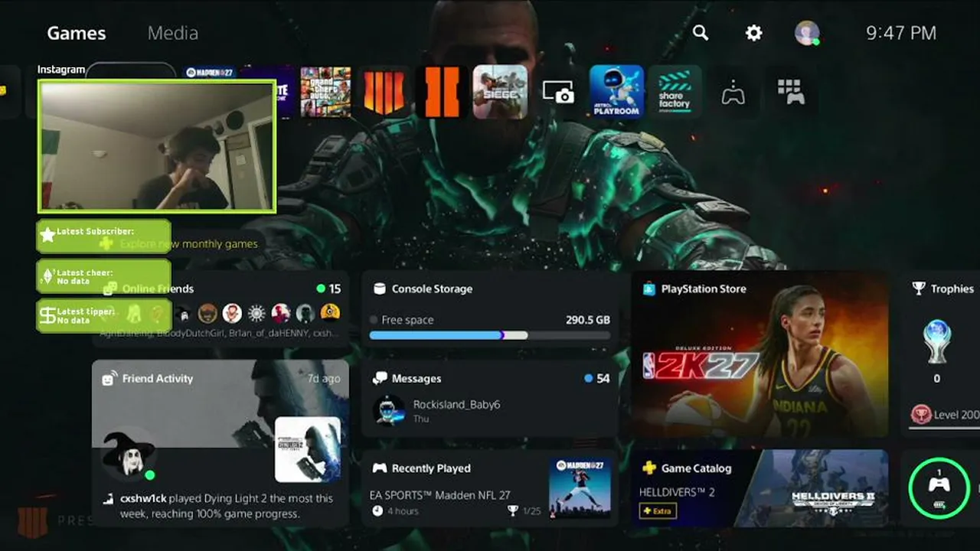Click the Trophies cup icon
Viewport: 980px width, 551px height.
[919, 289]
